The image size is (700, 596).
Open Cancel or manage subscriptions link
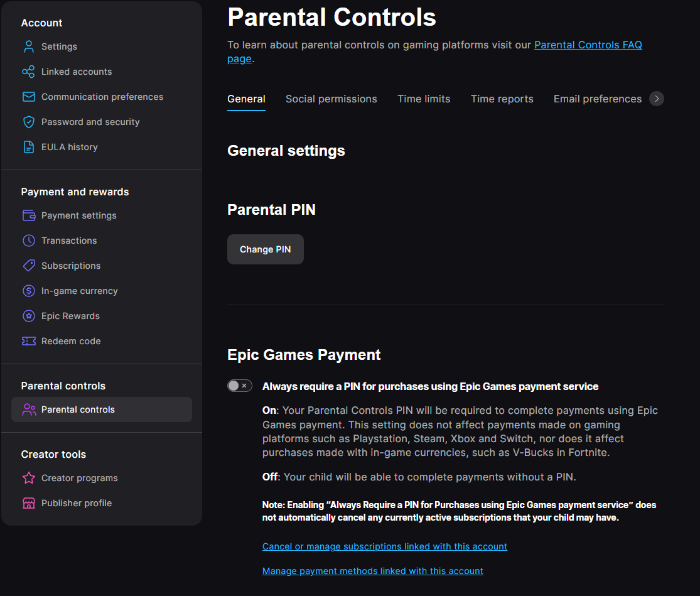click(384, 546)
